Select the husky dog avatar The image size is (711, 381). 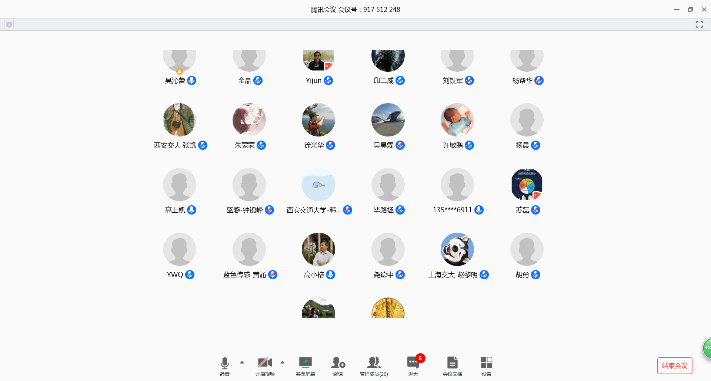coord(458,249)
